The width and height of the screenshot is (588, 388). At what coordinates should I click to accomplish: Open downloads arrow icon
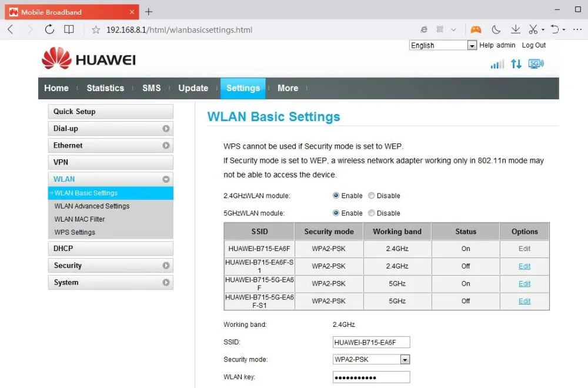click(516, 29)
